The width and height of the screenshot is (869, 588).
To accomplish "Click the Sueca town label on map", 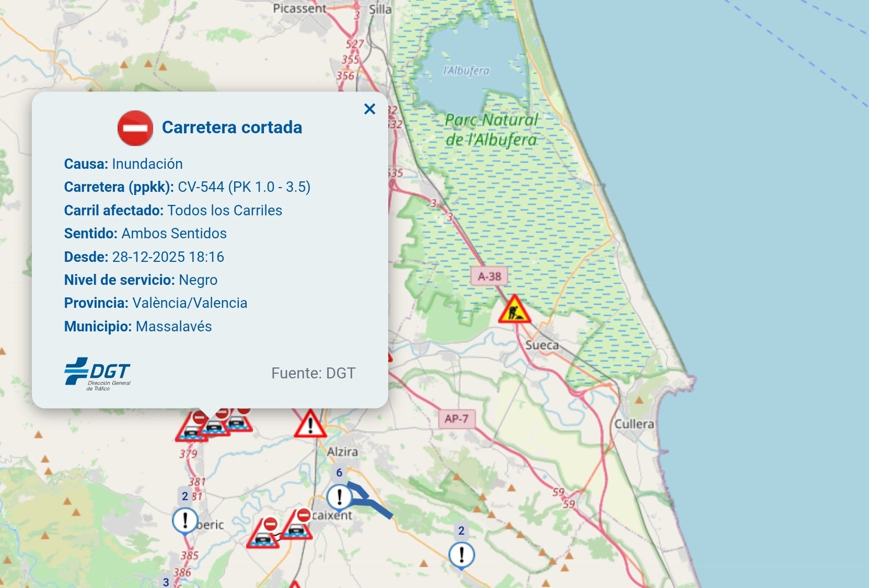I will pos(542,345).
